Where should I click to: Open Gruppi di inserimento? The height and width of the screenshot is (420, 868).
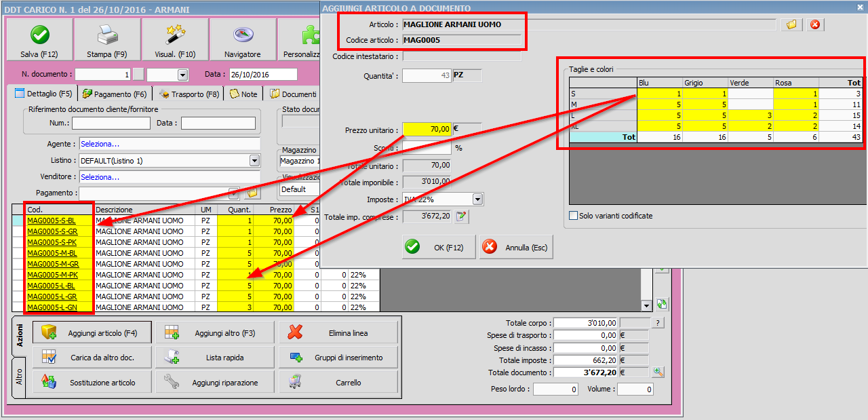(x=338, y=358)
